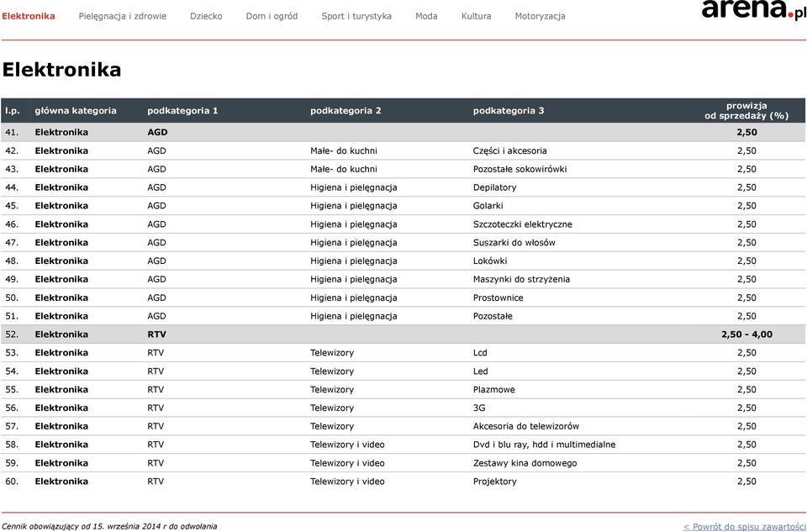
Task: Select the Projektory cell
Action: click(x=494, y=482)
